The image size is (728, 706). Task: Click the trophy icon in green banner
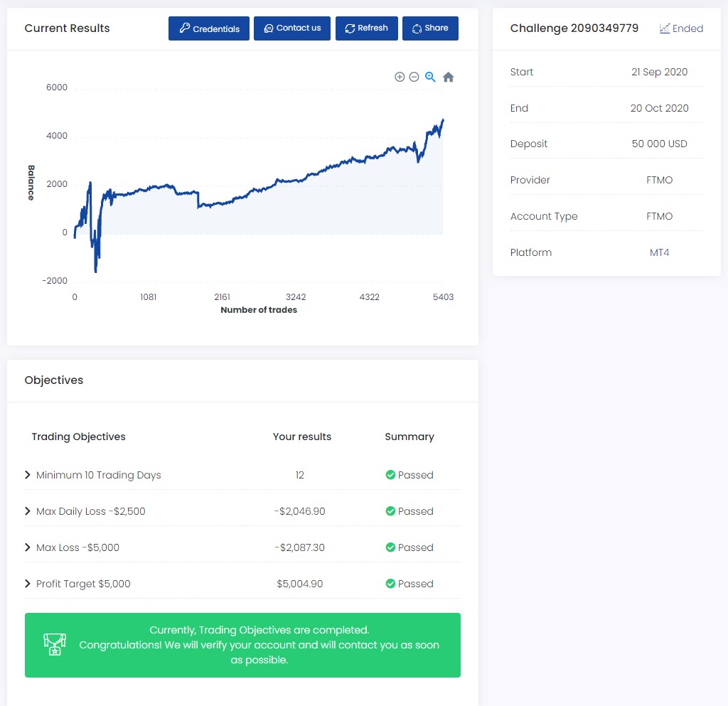point(53,644)
